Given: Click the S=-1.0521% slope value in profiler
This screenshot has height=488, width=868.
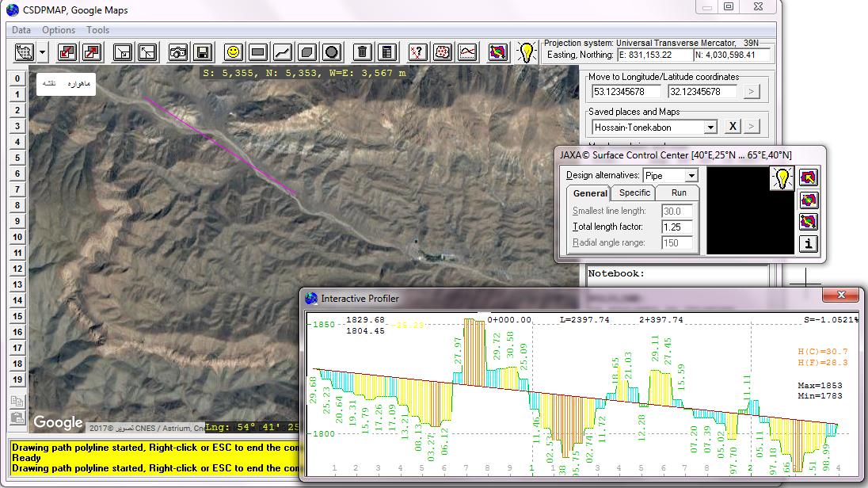Looking at the screenshot, I should click(830, 320).
